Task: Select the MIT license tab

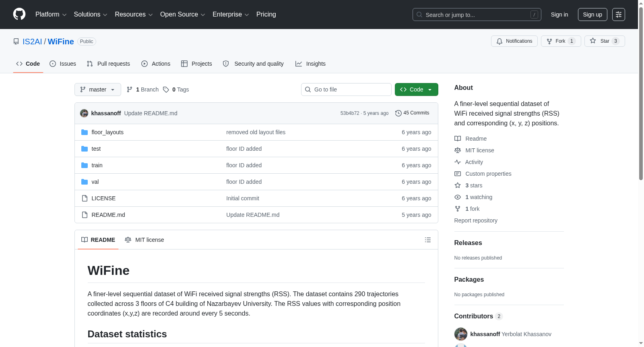Action: (x=144, y=240)
